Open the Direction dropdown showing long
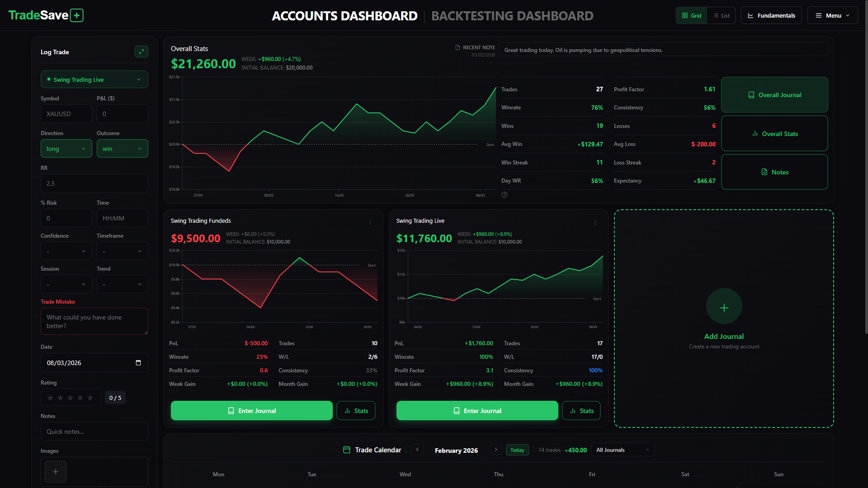Viewport: 868px width, 488px height. click(x=66, y=149)
